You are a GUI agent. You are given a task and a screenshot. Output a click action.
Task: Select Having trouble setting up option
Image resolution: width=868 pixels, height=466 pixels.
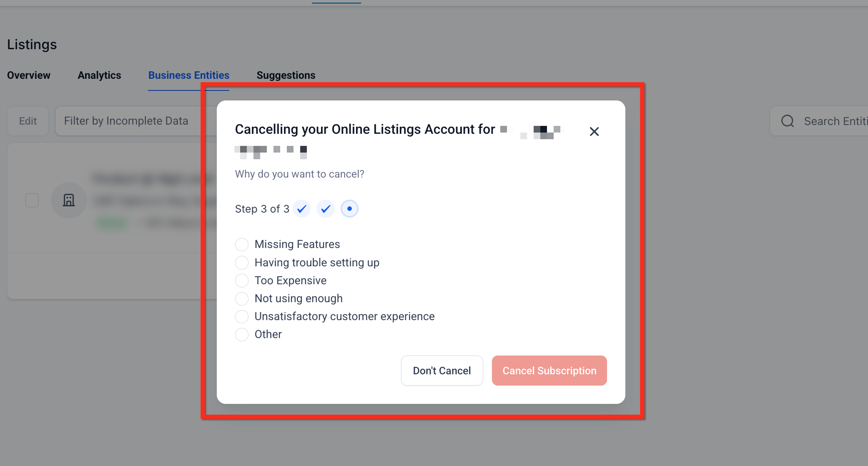(242, 263)
